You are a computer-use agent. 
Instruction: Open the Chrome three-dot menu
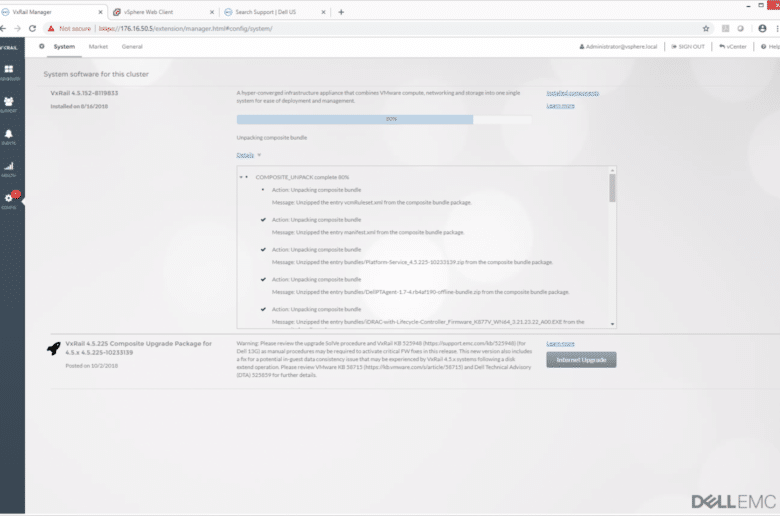[777, 28]
